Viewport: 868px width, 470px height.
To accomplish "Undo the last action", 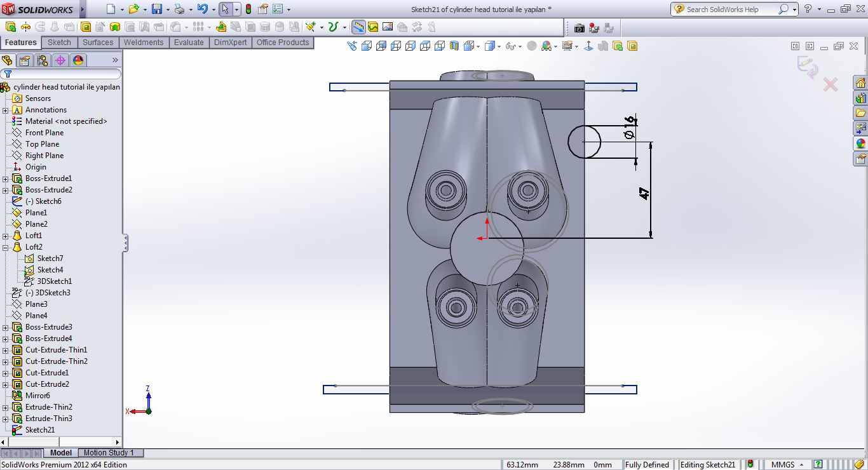I will tap(203, 8).
